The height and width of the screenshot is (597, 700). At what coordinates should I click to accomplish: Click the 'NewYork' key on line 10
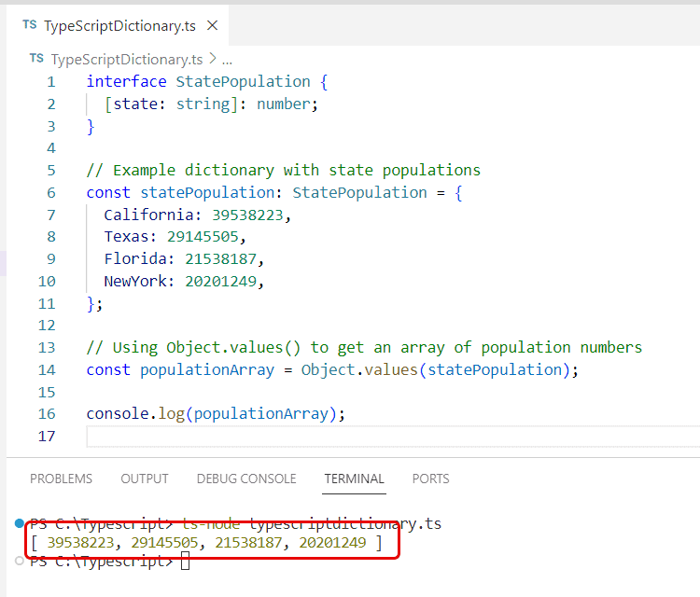[135, 281]
